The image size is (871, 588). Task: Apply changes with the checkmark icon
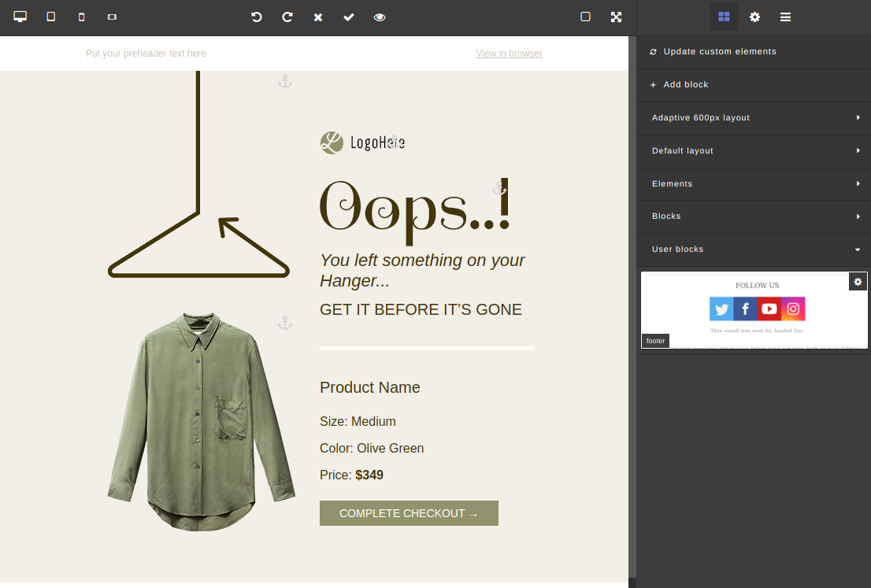click(x=349, y=17)
